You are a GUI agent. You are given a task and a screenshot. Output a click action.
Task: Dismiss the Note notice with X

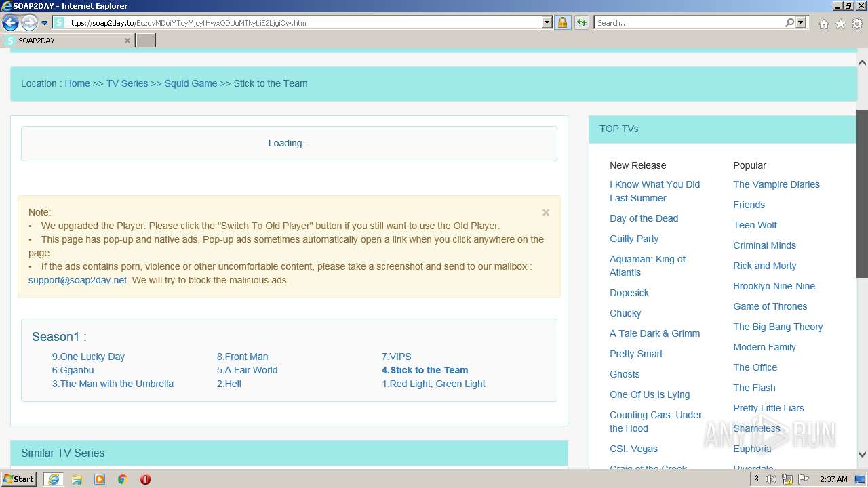[546, 212]
